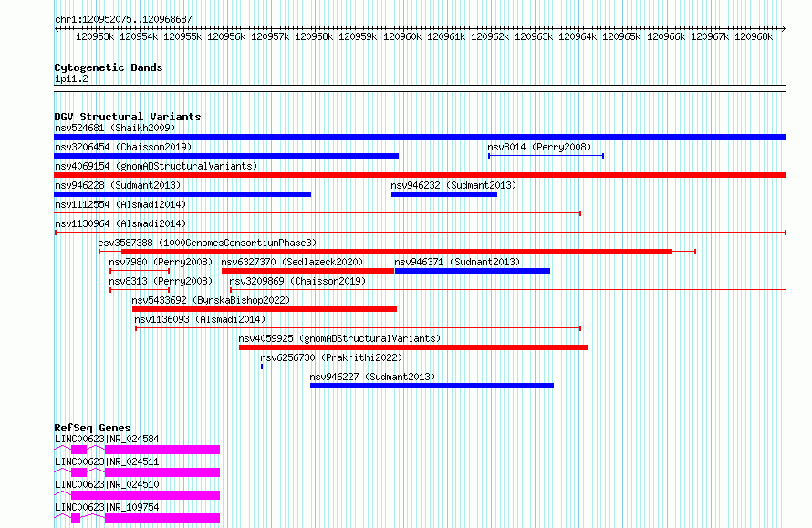Click the nsv5433692 (ByrskaBishop2022) label
Screen dimensions: 812x528
point(211,300)
